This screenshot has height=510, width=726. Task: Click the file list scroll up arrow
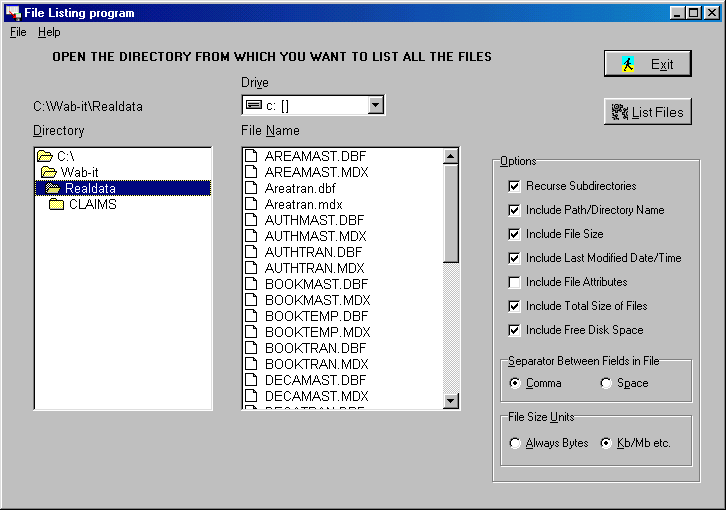(x=451, y=156)
